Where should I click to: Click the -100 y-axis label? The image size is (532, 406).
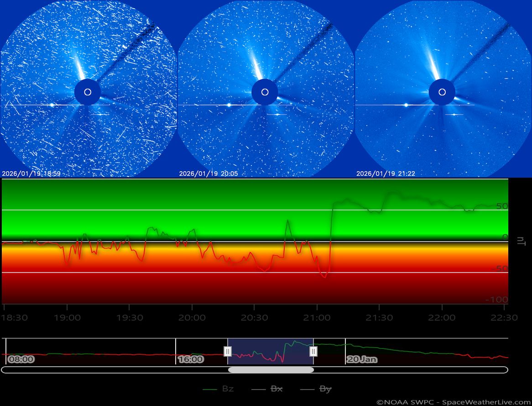click(496, 300)
